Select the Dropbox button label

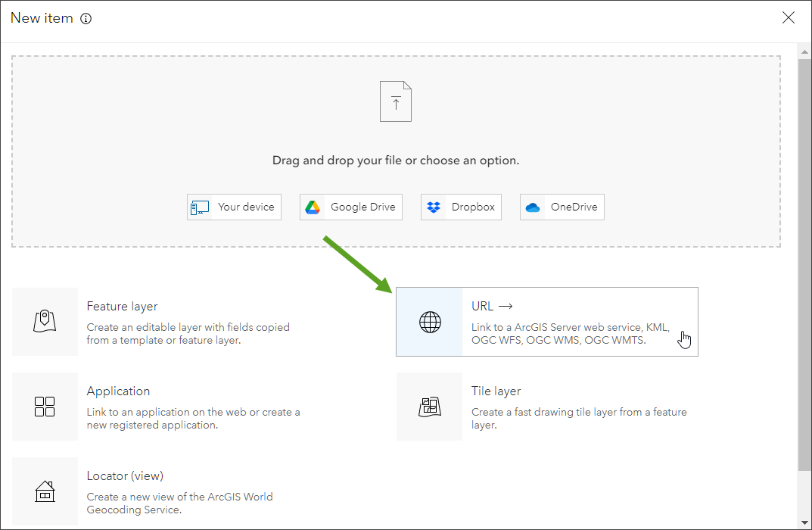pos(473,207)
